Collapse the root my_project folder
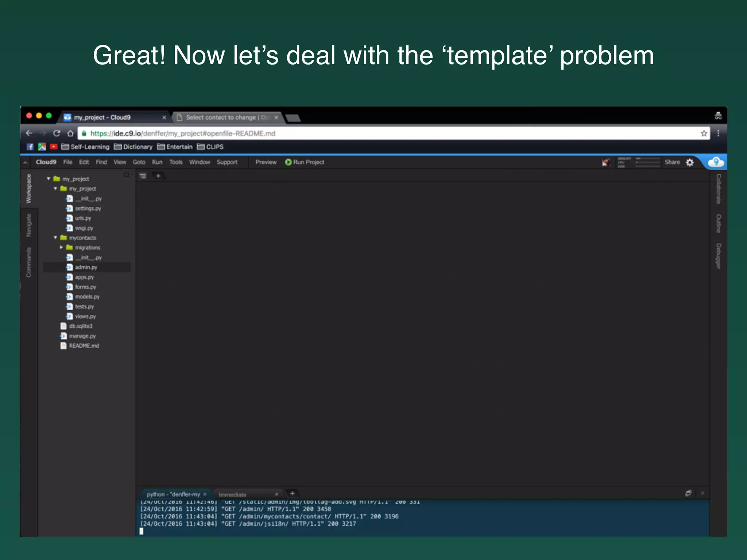This screenshot has height=560, width=747. coord(49,179)
